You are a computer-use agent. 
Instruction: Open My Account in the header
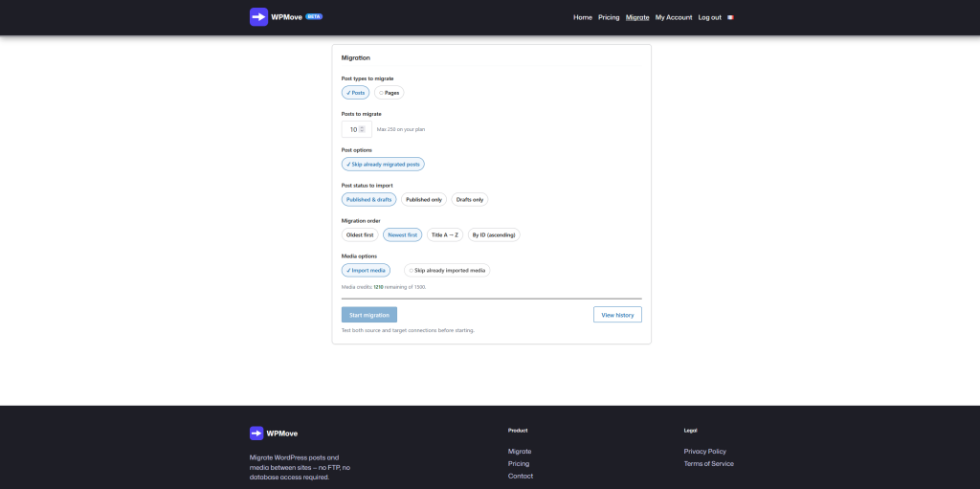674,17
